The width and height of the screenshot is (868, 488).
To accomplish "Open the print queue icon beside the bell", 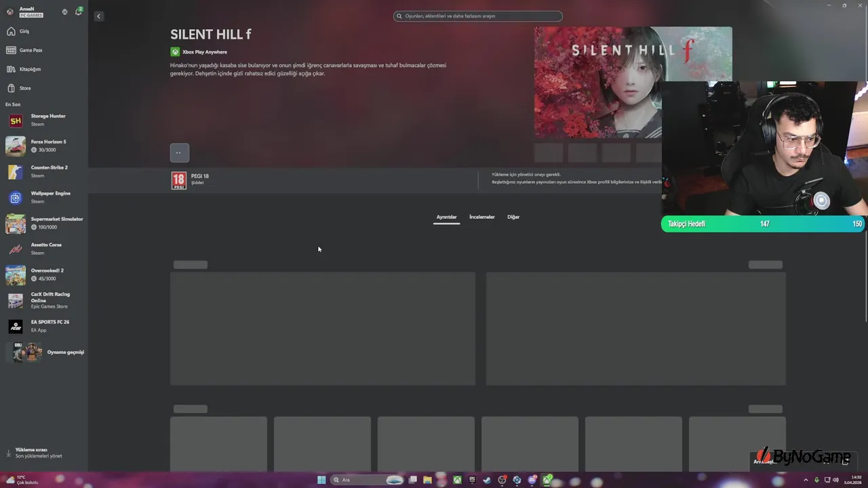I will pos(64,12).
